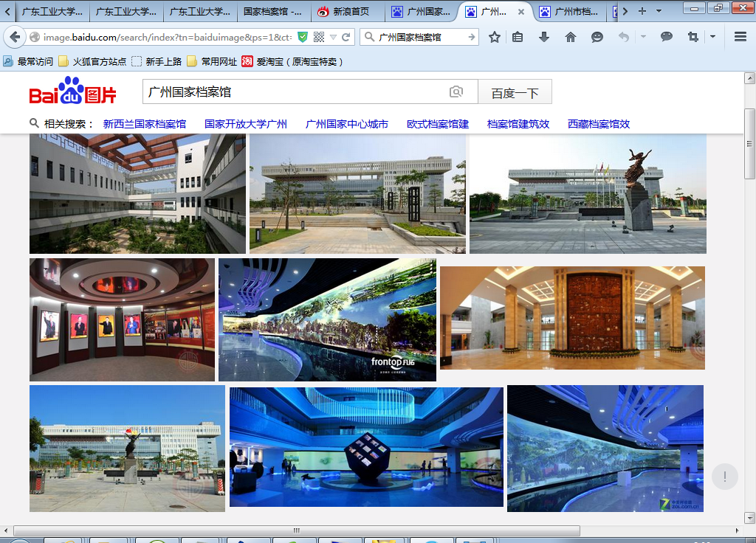Open the downloads arrow icon
The width and height of the screenshot is (756, 543).
pyautogui.click(x=544, y=37)
